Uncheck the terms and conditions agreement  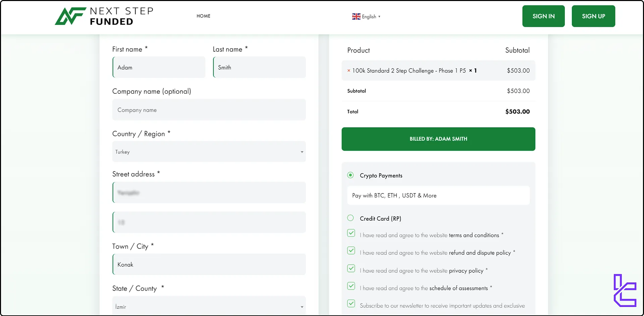351,233
